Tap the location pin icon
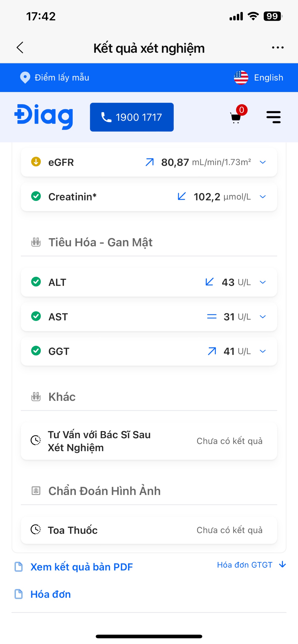The width and height of the screenshot is (298, 644). [25, 78]
